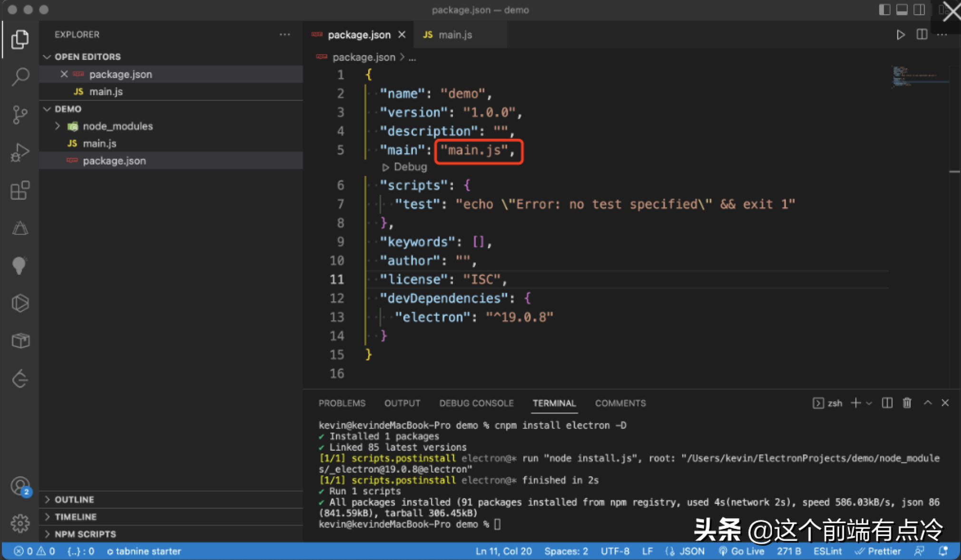
Task: Click the errors and warnings status item
Action: point(34,551)
